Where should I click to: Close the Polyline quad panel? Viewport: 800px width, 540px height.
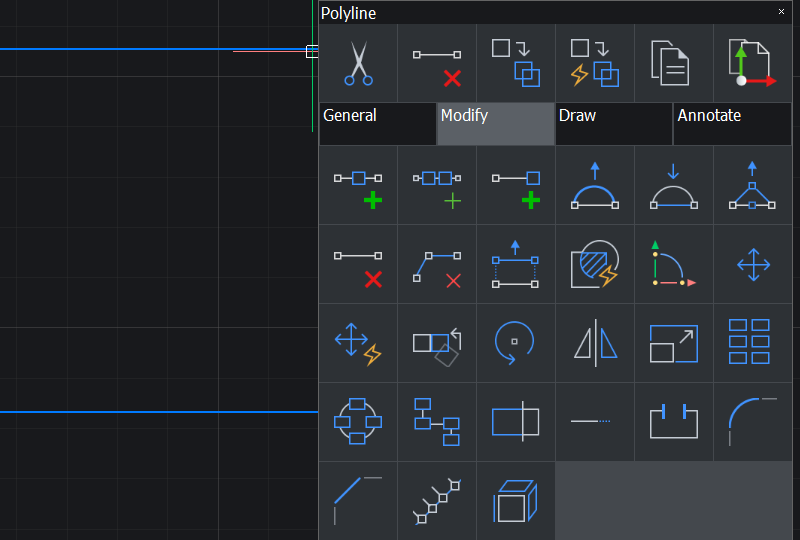click(x=781, y=12)
